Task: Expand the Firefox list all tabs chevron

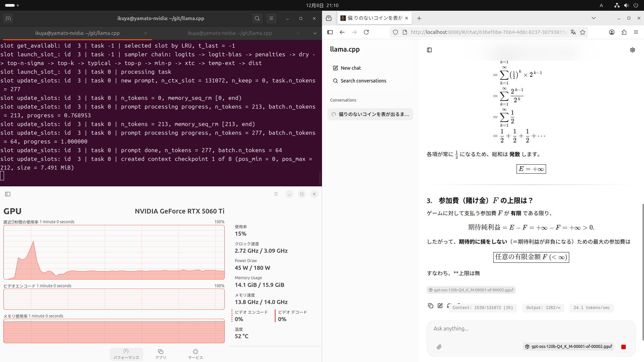Action: click(x=593, y=18)
